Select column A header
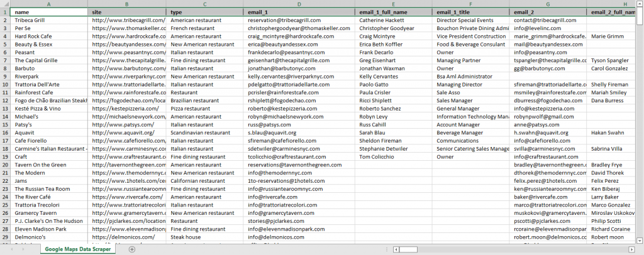This screenshot has height=255, width=644. (50, 4)
